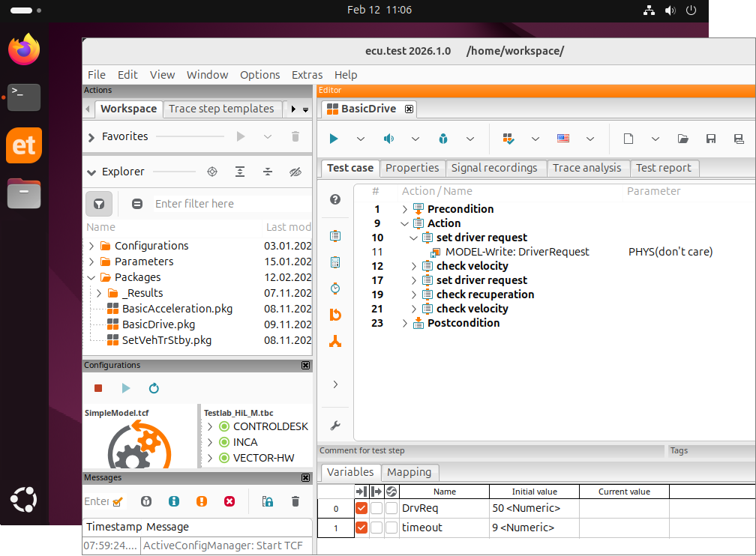Click the wrench settings icon in sidebar
This screenshot has width=756, height=556.
(335, 426)
